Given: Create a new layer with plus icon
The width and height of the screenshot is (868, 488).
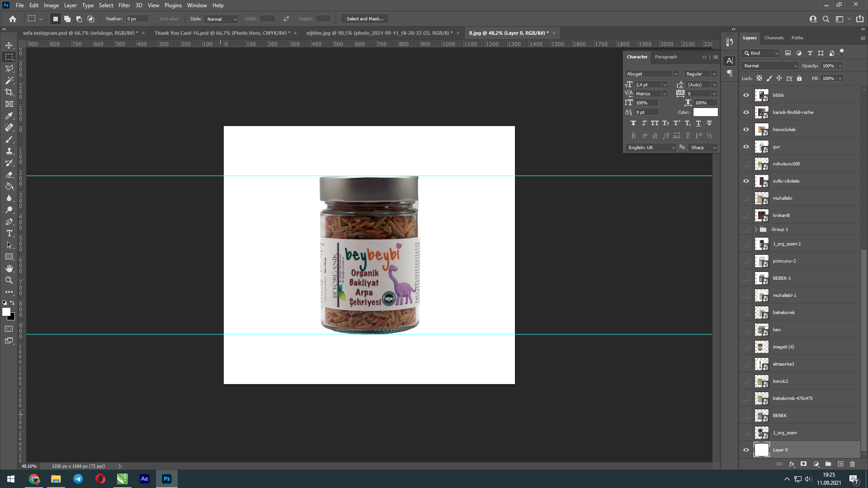Looking at the screenshot, I should point(840,464).
